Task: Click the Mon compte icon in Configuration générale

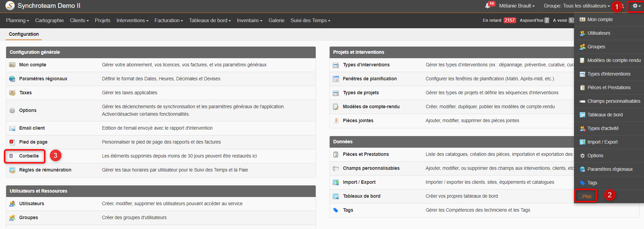Action: (x=12, y=65)
